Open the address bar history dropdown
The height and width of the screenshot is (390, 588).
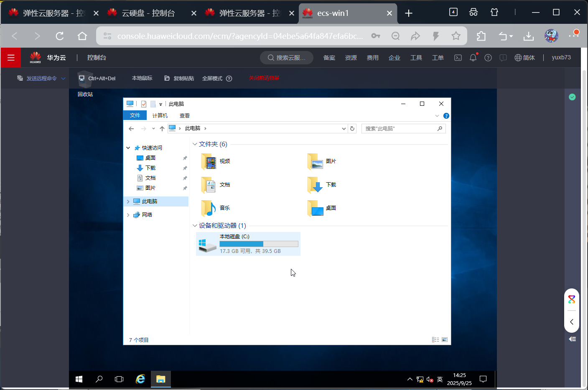pyautogui.click(x=344, y=129)
